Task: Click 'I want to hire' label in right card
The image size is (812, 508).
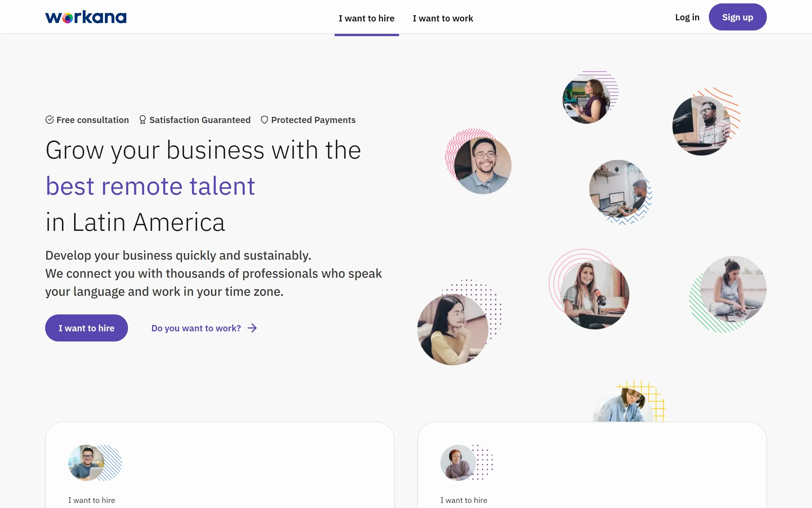Action: click(464, 500)
